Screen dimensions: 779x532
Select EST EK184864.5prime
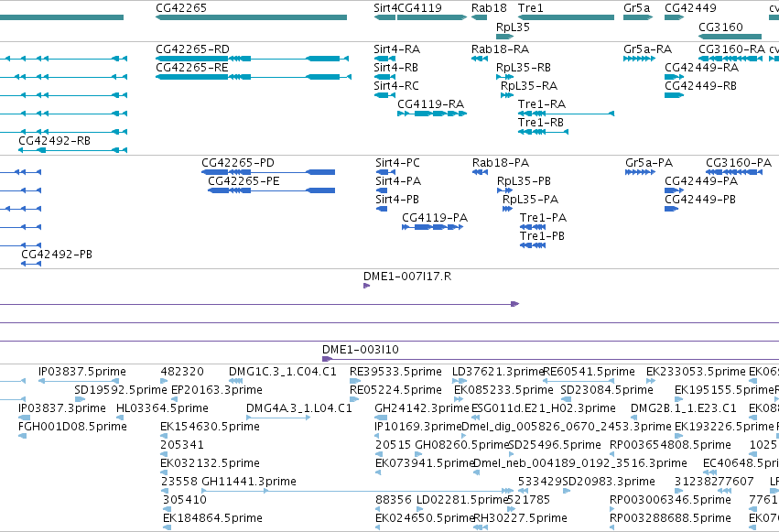(167, 527)
